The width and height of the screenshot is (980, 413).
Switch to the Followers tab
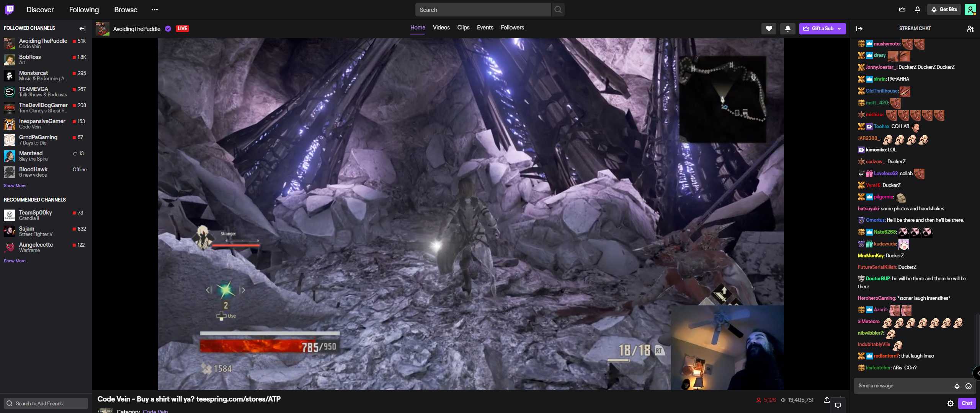click(x=512, y=28)
